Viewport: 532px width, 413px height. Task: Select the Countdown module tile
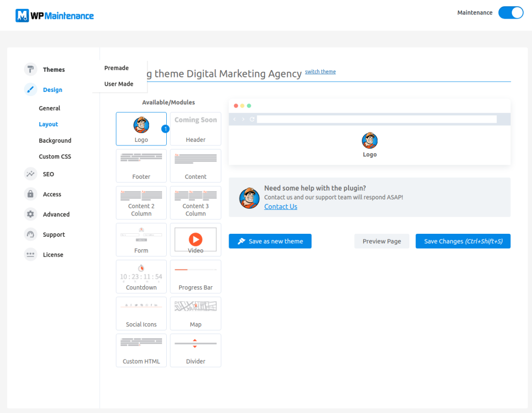coord(141,276)
